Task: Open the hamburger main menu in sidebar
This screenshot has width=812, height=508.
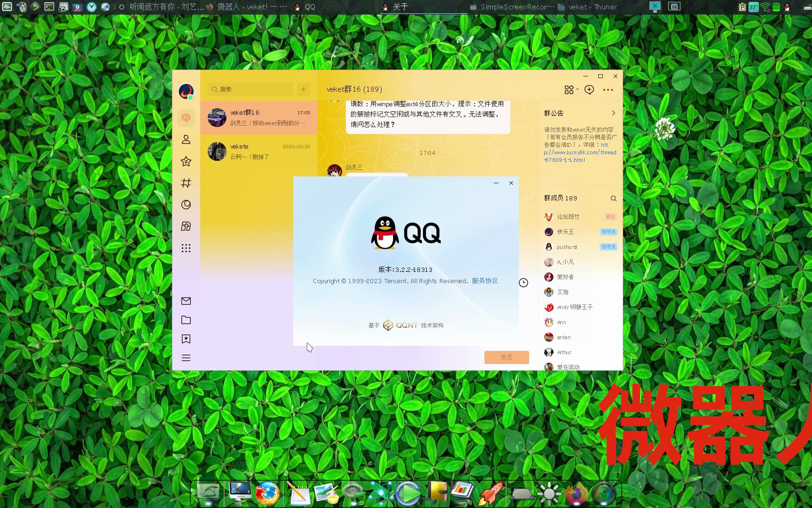Action: click(x=186, y=358)
